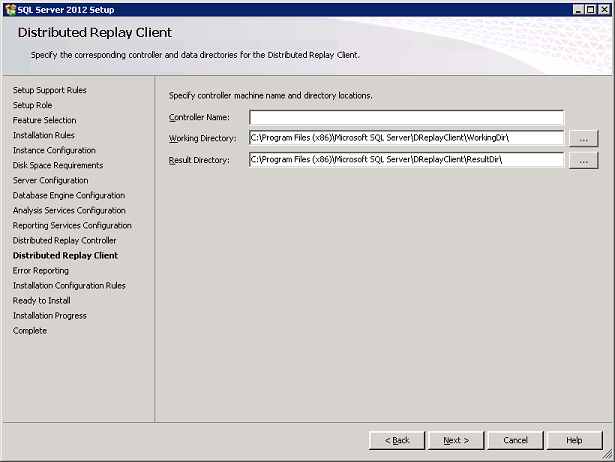Click inside the Working Directory path field
The height and width of the screenshot is (462, 615).
pyautogui.click(x=407, y=138)
